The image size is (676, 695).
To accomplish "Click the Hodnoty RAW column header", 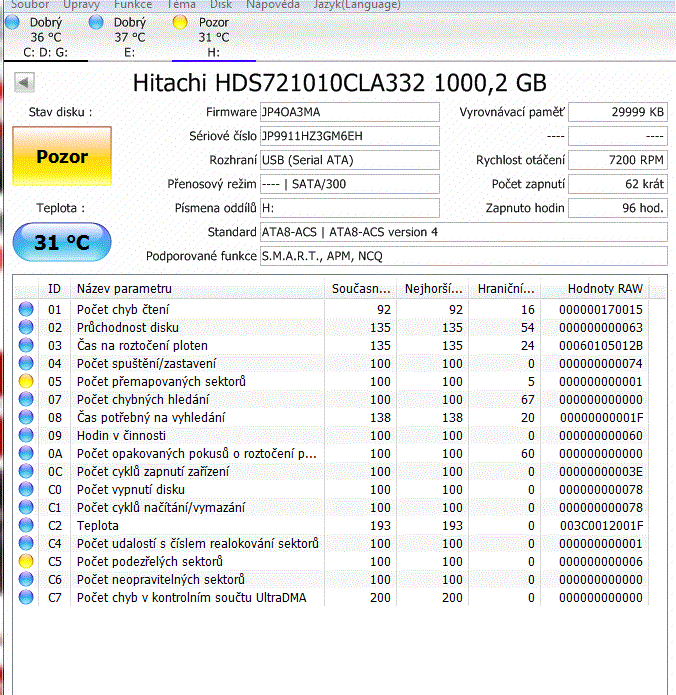I will 595,289.
